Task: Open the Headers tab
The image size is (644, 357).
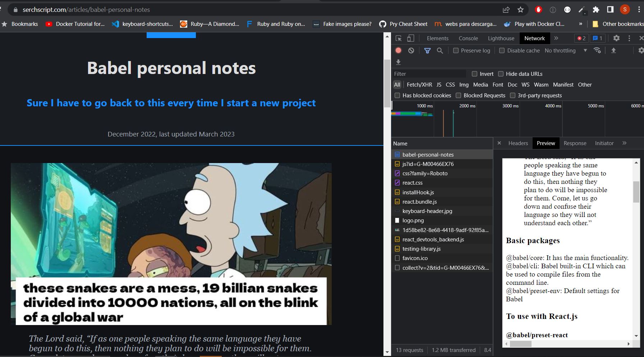Action: [518, 143]
